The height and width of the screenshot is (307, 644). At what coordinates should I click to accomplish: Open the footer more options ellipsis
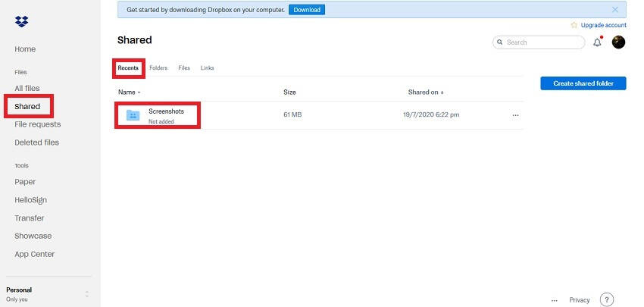[x=555, y=300]
